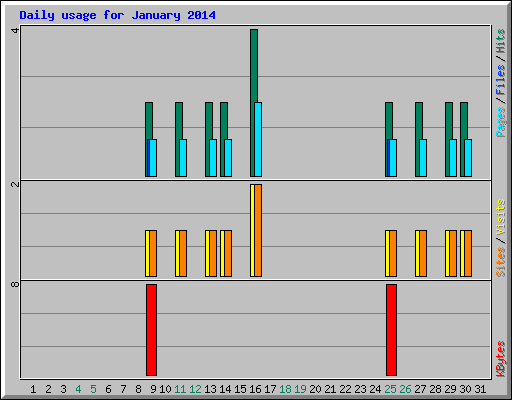This screenshot has height=400, width=512.
Task: Click the 'Sites' legend label
Action: tap(501, 262)
